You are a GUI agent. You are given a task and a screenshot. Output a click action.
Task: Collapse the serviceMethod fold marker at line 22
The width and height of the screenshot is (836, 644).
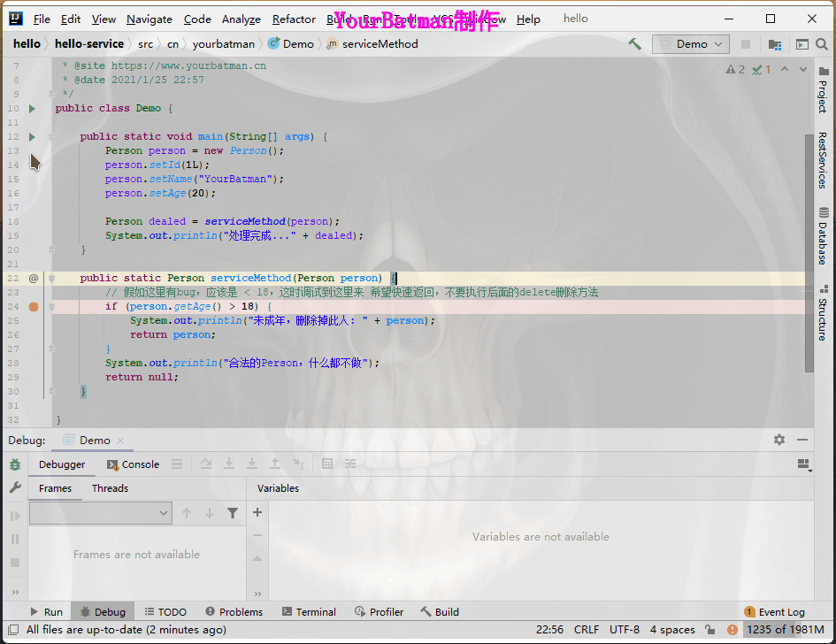tap(52, 278)
